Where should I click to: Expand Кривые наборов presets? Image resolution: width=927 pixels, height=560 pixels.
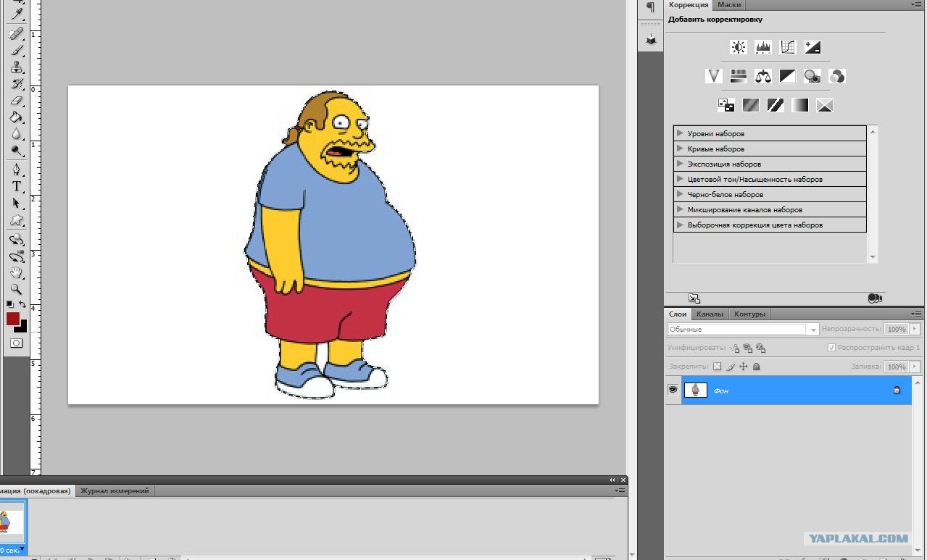[x=680, y=149]
